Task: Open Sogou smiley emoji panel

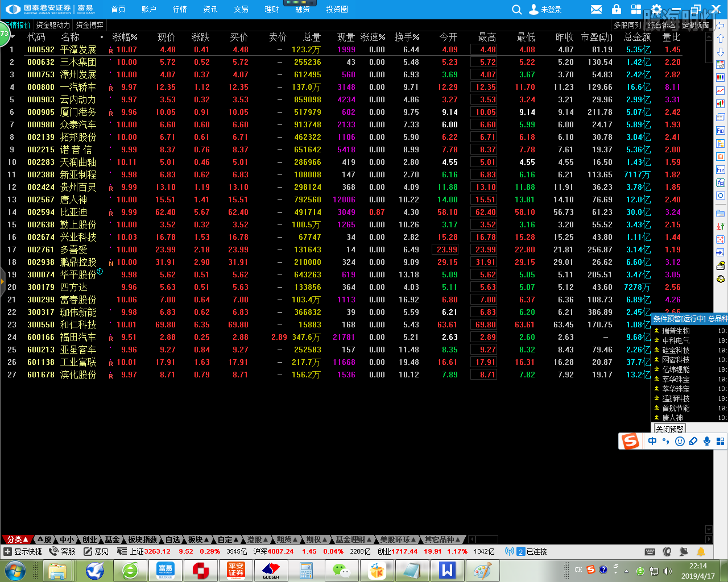Action: pyautogui.click(x=680, y=441)
